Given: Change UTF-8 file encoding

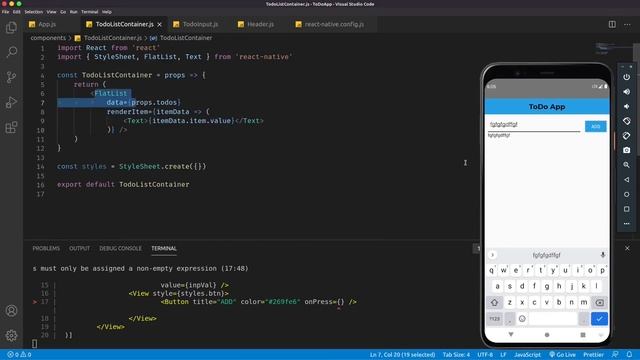Looking at the screenshot, I should point(485,355).
